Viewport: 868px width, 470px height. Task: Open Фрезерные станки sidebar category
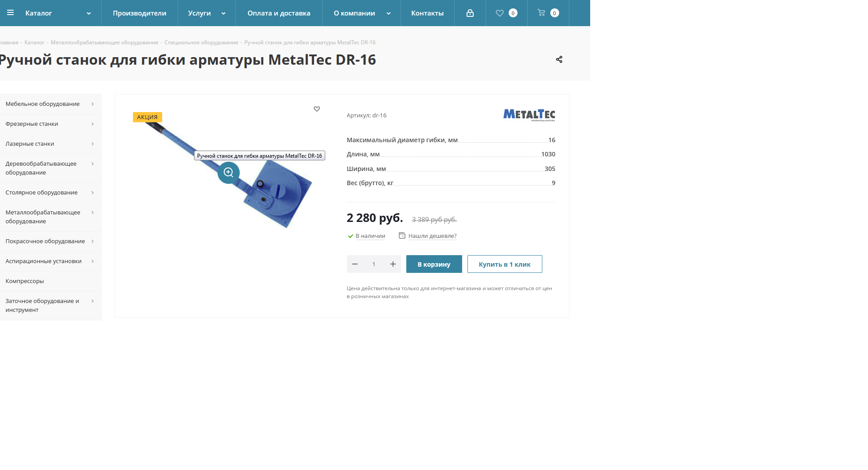(x=51, y=124)
